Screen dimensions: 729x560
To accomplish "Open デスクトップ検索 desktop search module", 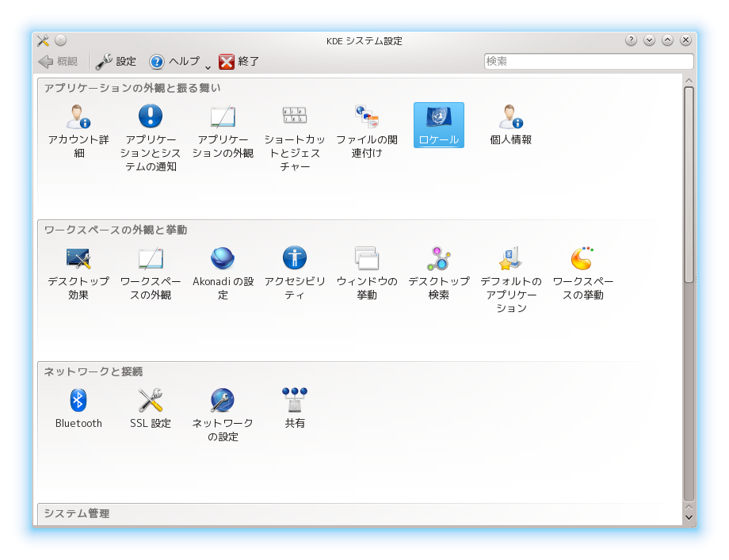I will [x=439, y=273].
